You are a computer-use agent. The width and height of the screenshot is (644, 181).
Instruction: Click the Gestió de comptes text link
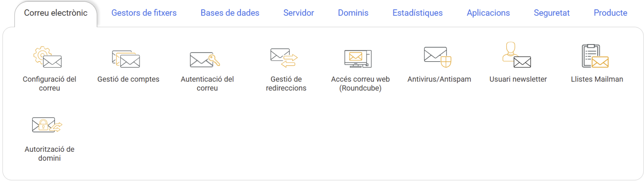point(128,79)
